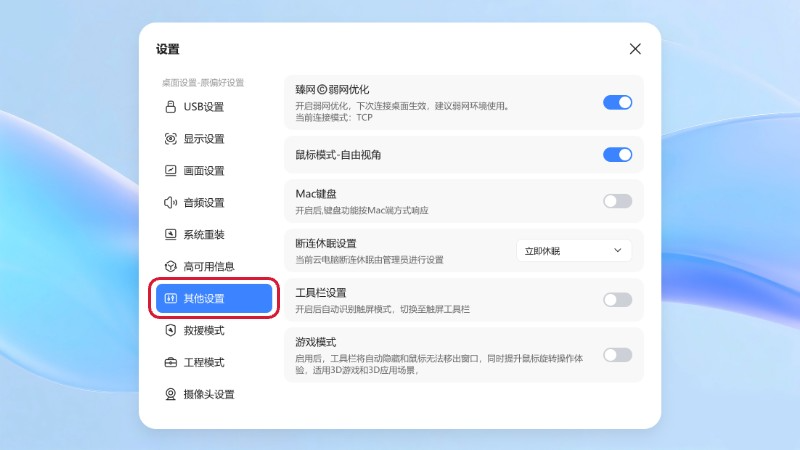Click the 系统重装 icon
The height and width of the screenshot is (450, 800).
tap(170, 234)
